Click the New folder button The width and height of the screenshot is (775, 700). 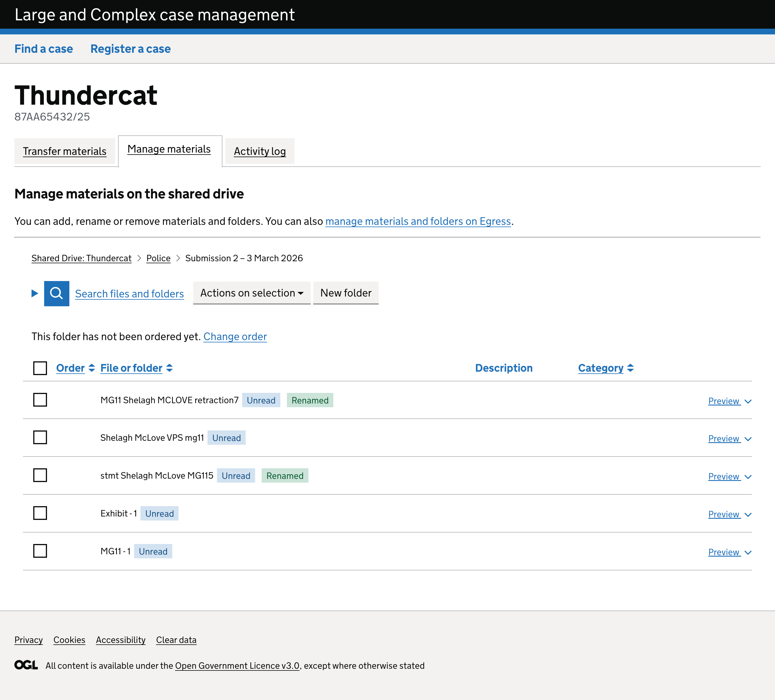tap(346, 293)
